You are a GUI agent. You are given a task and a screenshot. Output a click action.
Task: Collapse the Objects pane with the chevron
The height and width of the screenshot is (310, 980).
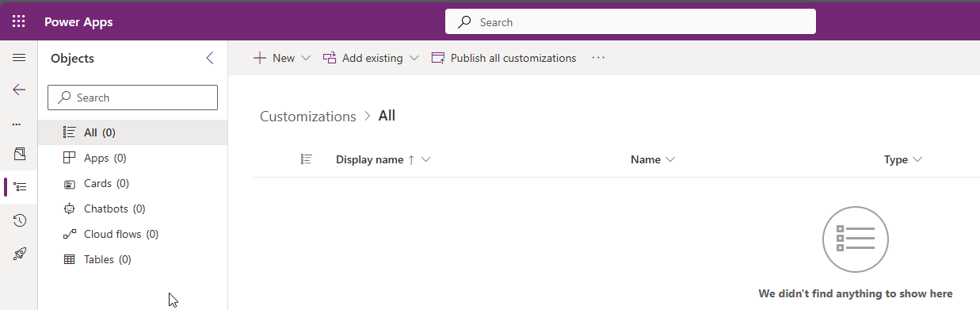[210, 58]
